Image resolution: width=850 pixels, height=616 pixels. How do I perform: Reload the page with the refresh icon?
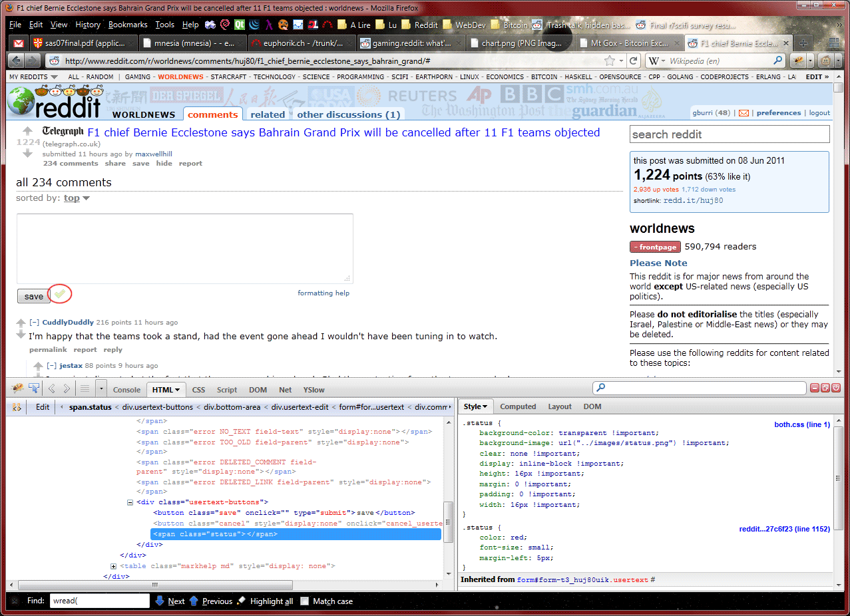pos(634,61)
